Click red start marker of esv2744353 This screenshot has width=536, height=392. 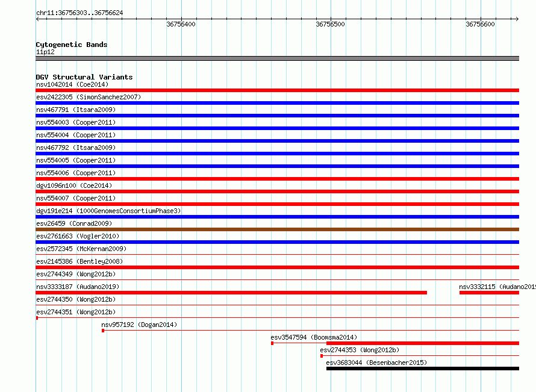pyautogui.click(x=322, y=356)
